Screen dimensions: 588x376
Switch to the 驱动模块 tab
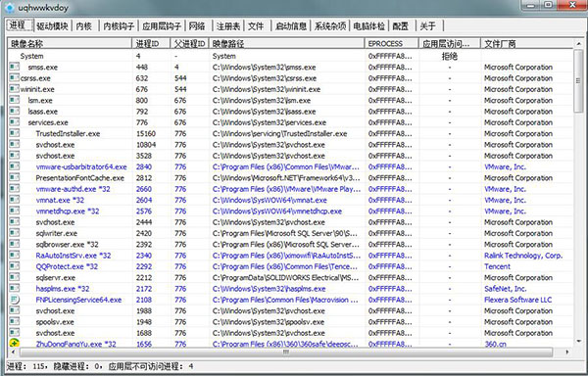click(53, 25)
